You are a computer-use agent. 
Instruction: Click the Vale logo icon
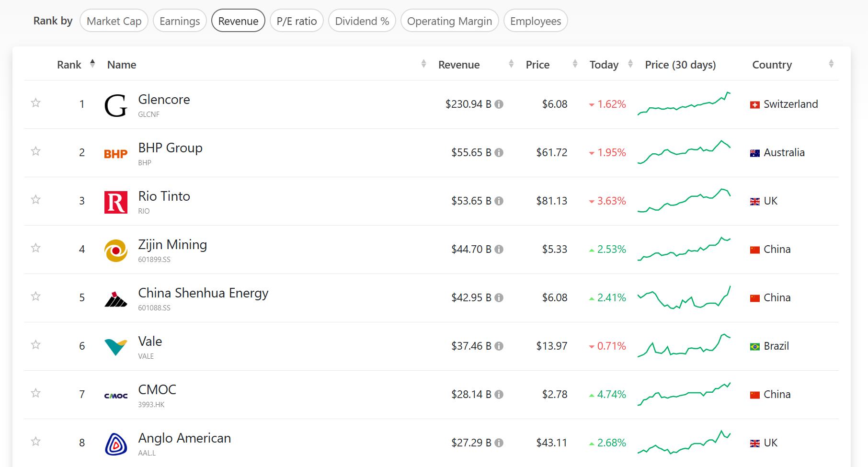click(116, 347)
